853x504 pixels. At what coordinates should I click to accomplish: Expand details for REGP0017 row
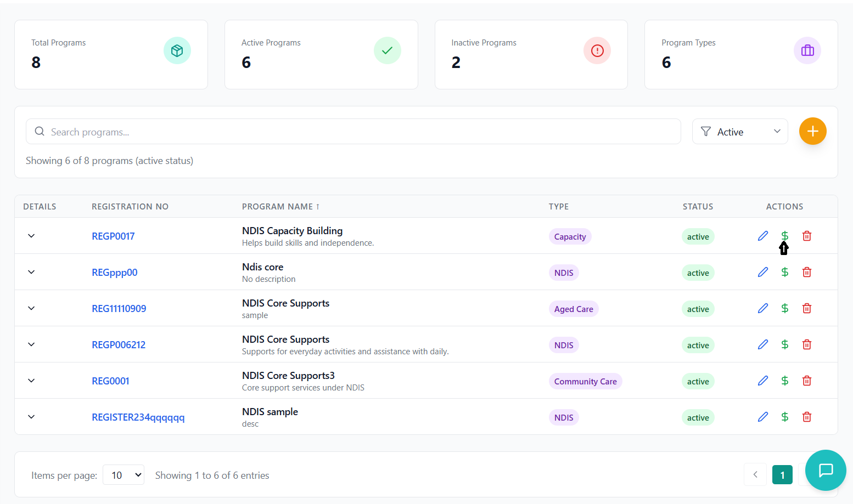(31, 236)
